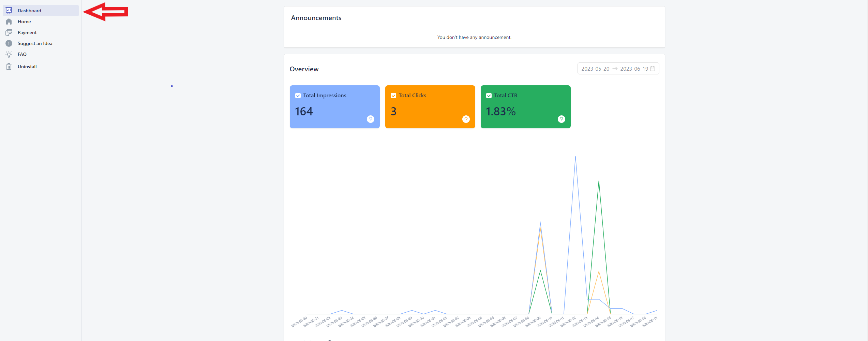Click the Dashboard chart icon in sidebar
868x341 pixels.
pyautogui.click(x=9, y=11)
